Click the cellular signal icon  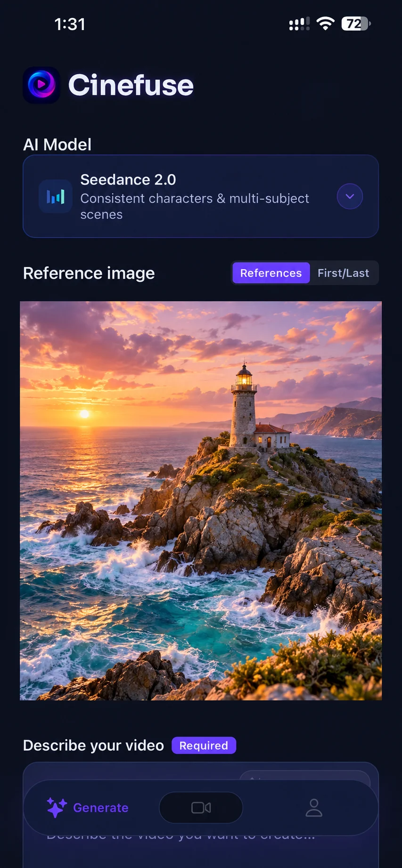coord(299,24)
